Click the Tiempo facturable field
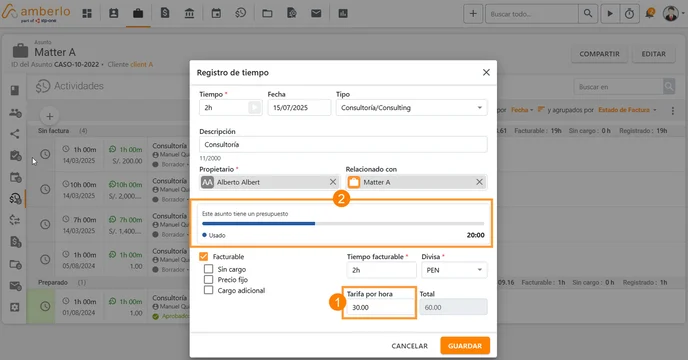The height and width of the screenshot is (360, 688). point(381,270)
